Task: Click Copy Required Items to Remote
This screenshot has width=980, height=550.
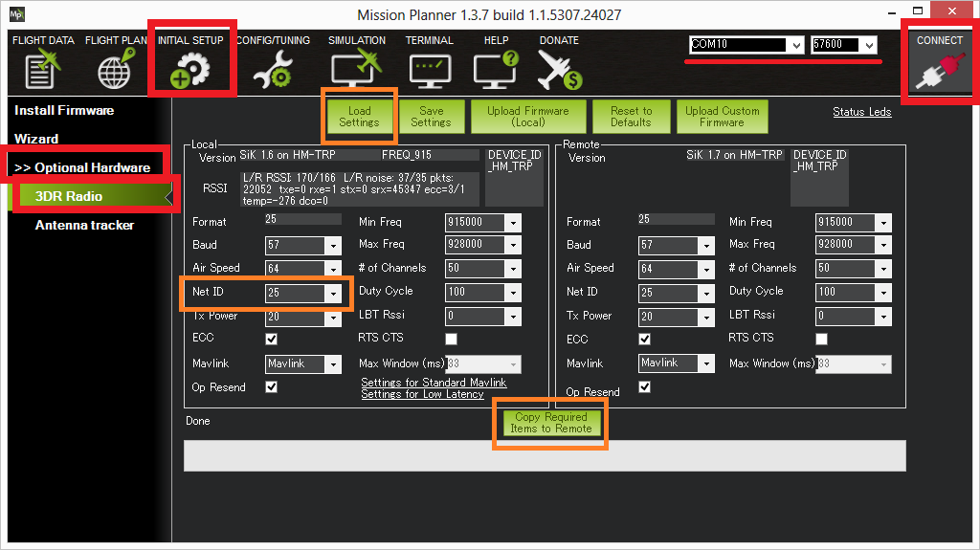Action: [550, 423]
